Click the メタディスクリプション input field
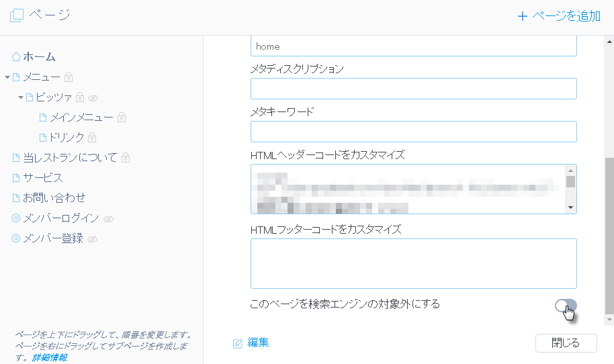The height and width of the screenshot is (364, 614). click(414, 89)
